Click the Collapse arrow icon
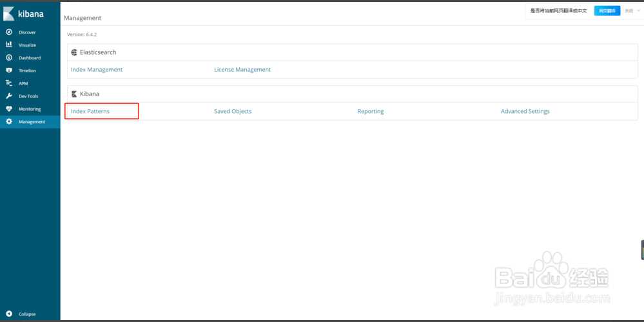 click(x=9, y=314)
